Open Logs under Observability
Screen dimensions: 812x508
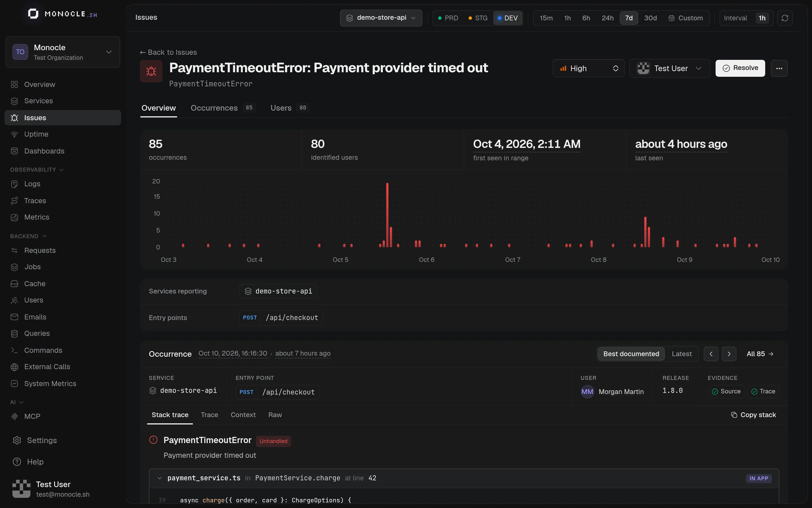point(63,184)
